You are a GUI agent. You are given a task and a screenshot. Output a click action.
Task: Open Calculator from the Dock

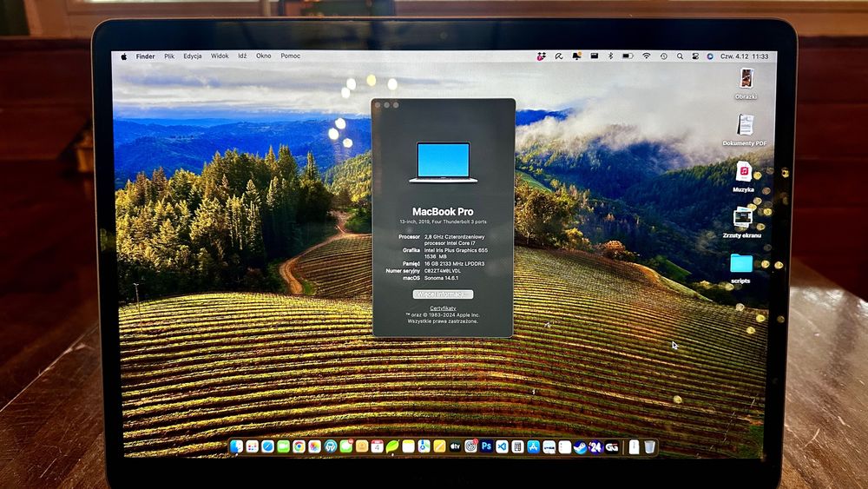tap(517, 446)
